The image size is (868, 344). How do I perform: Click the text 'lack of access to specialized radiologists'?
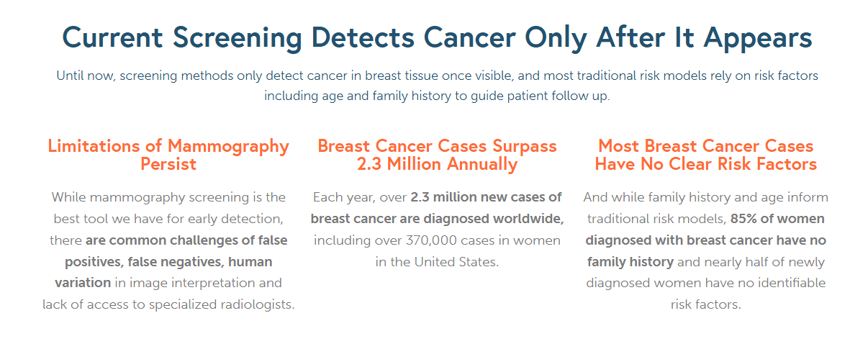click(x=168, y=305)
